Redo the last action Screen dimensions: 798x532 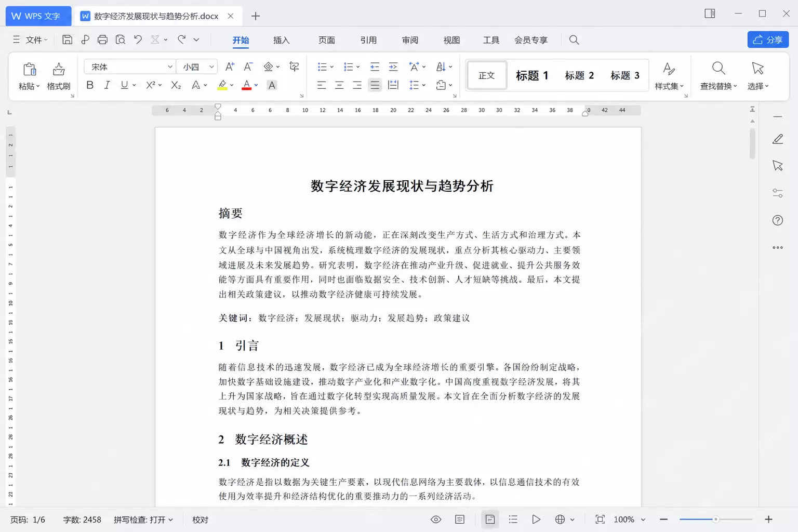(x=181, y=39)
